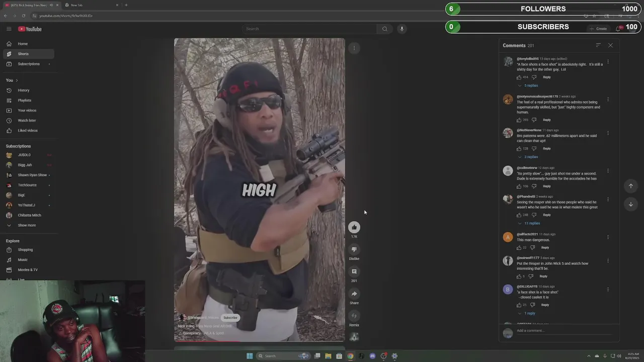Expand 1 reply under DILLIGAFFB comment
Viewport: 644px width, 362px height.
pyautogui.click(x=527, y=313)
